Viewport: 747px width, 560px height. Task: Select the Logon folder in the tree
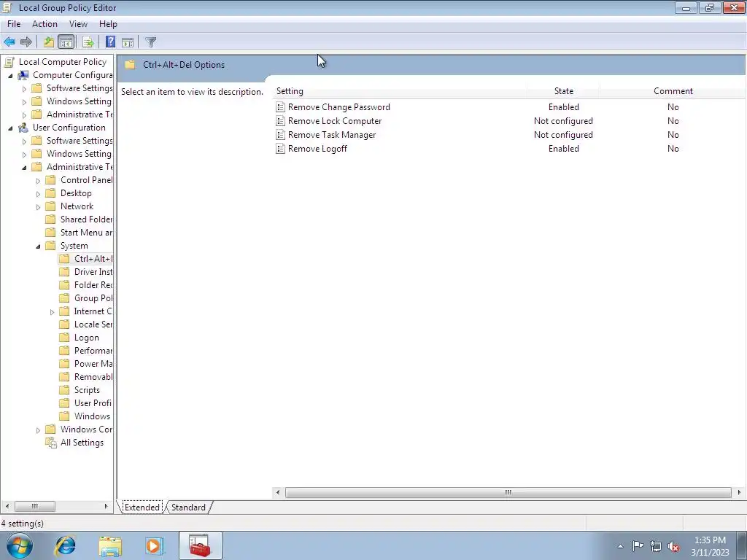tap(87, 338)
